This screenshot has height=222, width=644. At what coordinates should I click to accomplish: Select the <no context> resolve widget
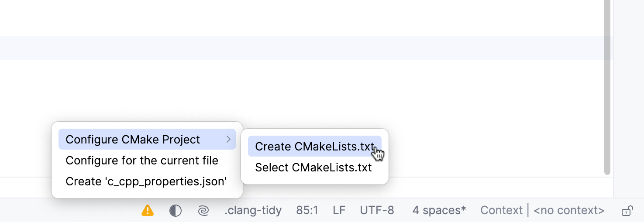click(x=569, y=211)
